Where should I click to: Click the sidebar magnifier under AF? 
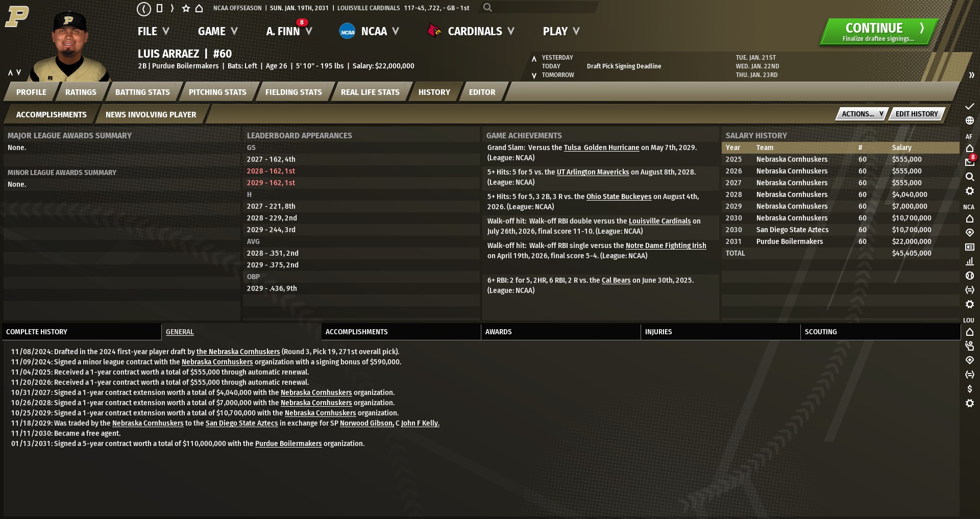click(970, 177)
